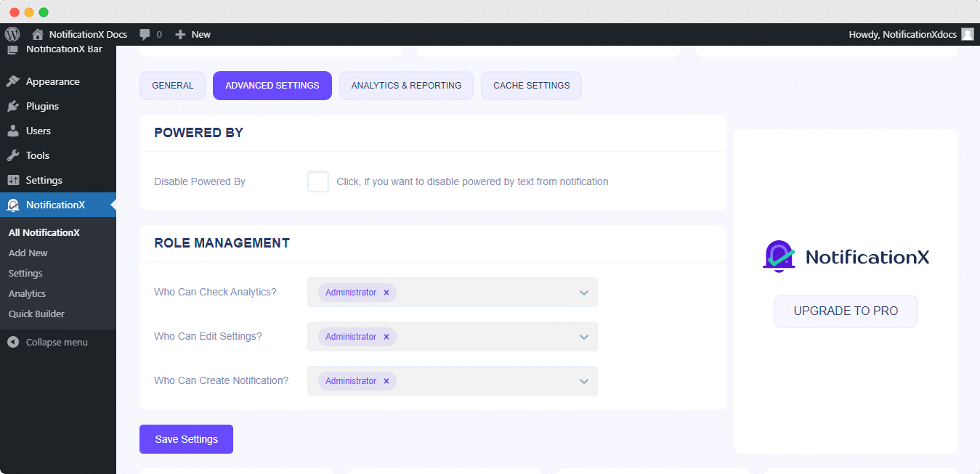Click NotificationX Docs site name
The width and height of the screenshot is (980, 474).
(88, 34)
